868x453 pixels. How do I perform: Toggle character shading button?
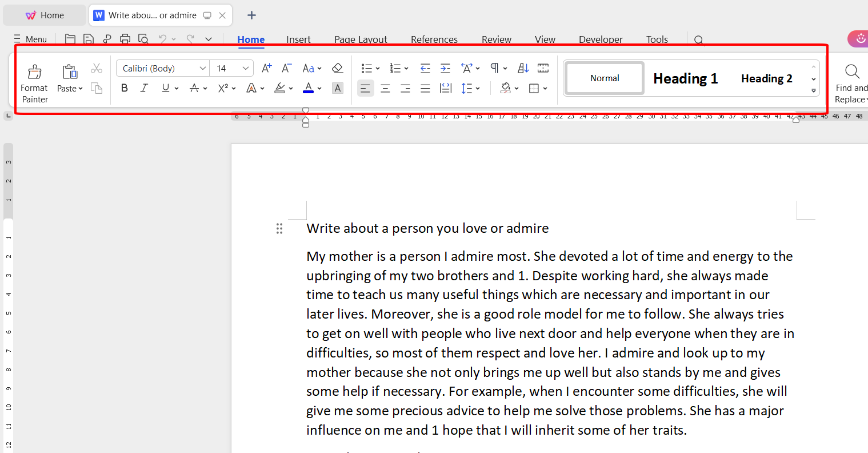[x=338, y=88]
